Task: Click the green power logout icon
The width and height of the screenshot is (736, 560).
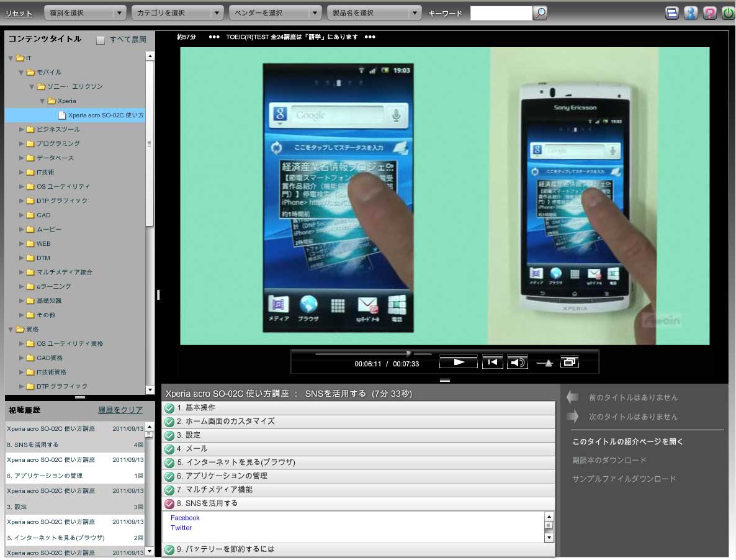Action: [727, 13]
